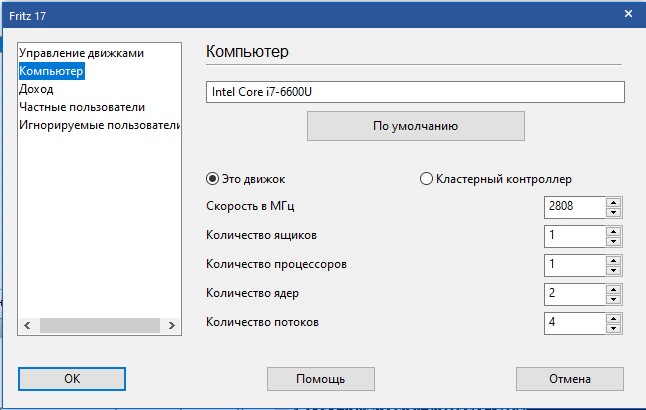
Task: Decrease 'Количество процессоров' with down arrow
Action: 613,271
